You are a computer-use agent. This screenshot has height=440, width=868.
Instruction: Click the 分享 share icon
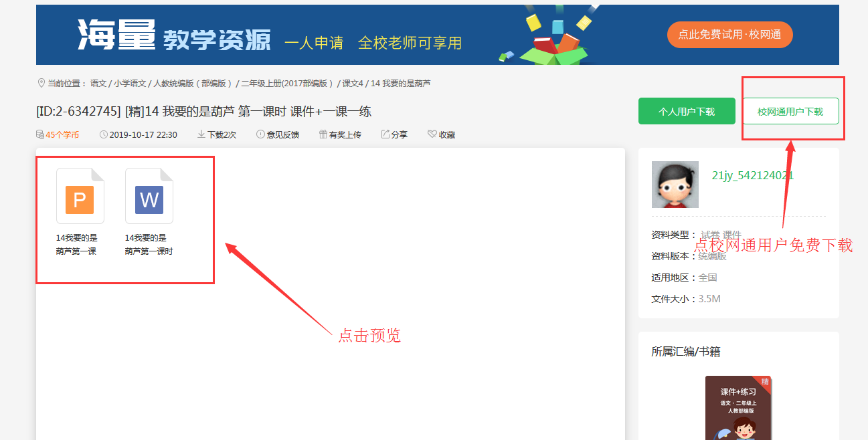coord(385,134)
